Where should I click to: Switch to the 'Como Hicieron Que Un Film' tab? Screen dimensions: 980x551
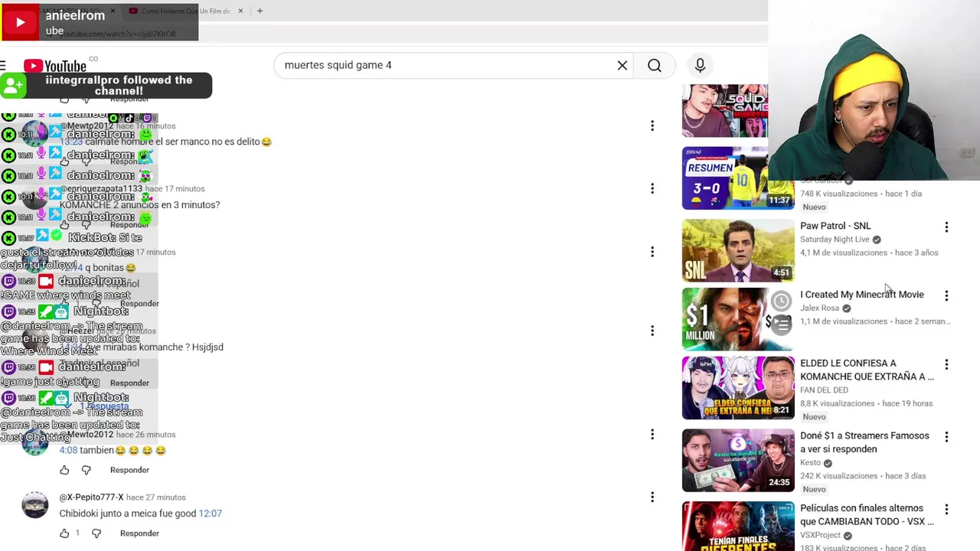186,11
